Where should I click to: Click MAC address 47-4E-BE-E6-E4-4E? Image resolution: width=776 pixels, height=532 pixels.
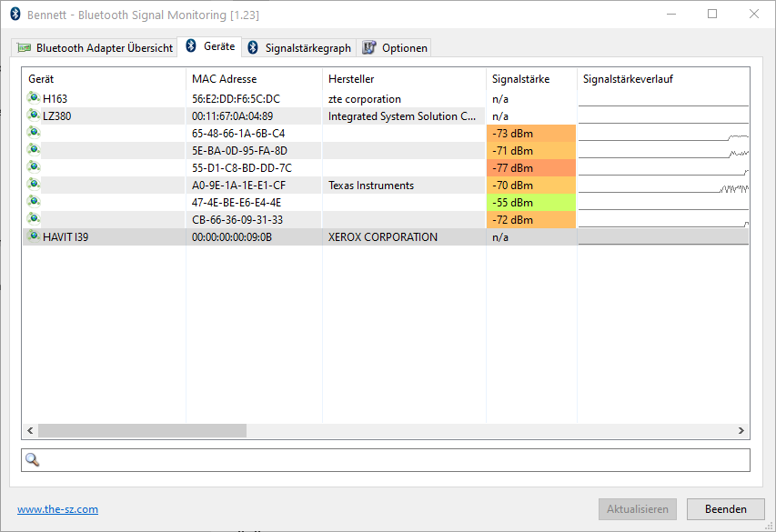pos(237,203)
